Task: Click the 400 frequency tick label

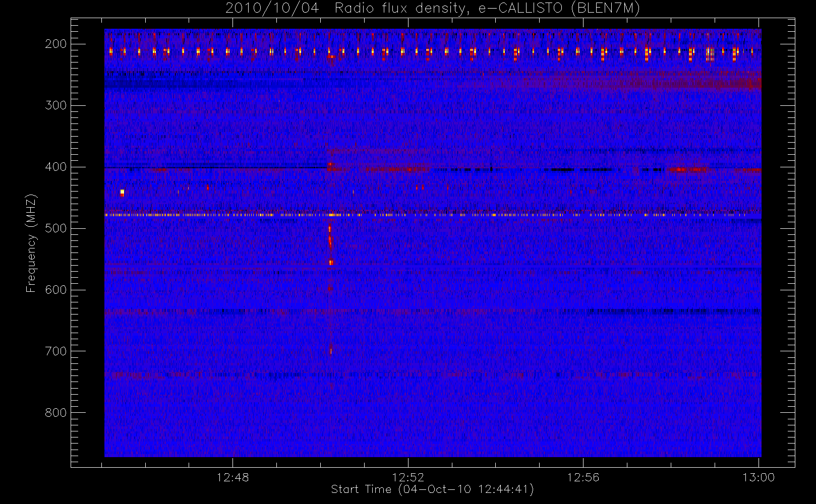Action: tap(56, 167)
